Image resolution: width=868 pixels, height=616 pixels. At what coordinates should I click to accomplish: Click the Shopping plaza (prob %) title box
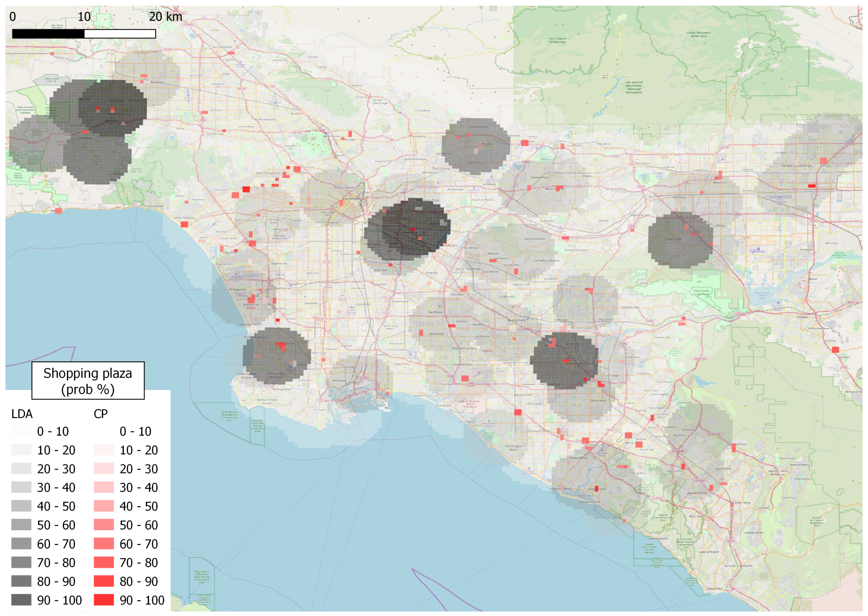coord(88,380)
